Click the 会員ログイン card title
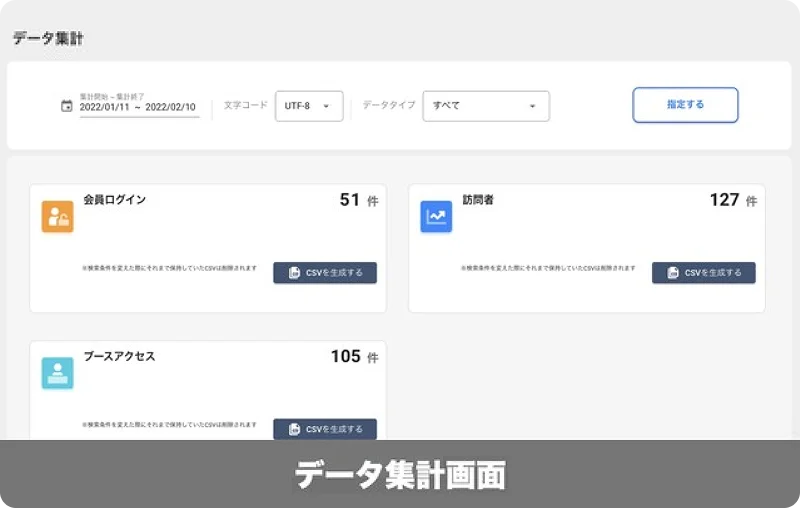The image size is (800, 508). pos(115,200)
